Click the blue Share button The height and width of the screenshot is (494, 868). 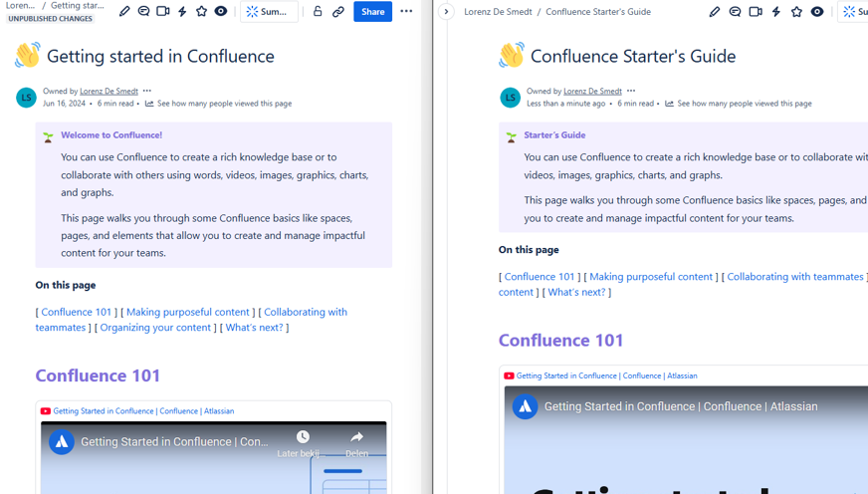coord(372,12)
